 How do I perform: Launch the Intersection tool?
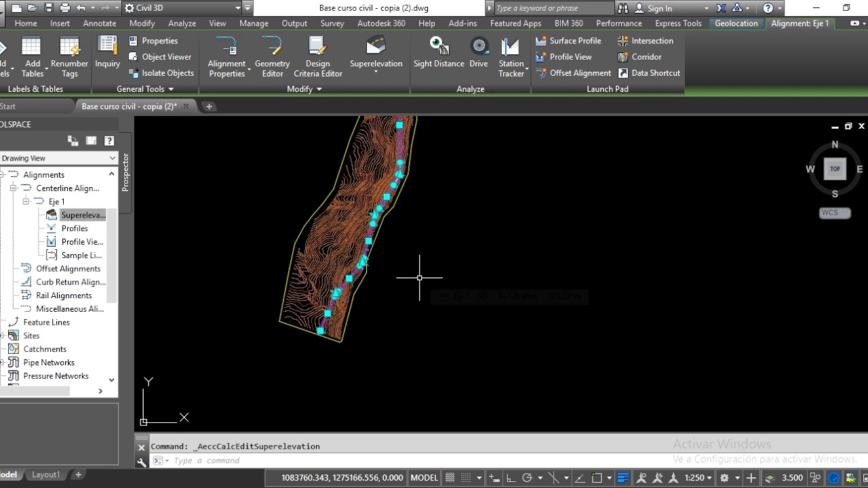pos(645,41)
